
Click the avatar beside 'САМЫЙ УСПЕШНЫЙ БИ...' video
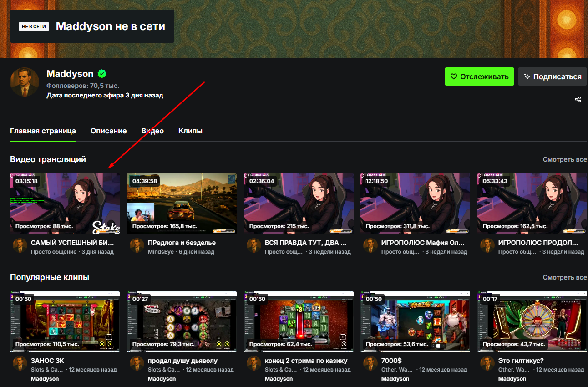[20, 246]
